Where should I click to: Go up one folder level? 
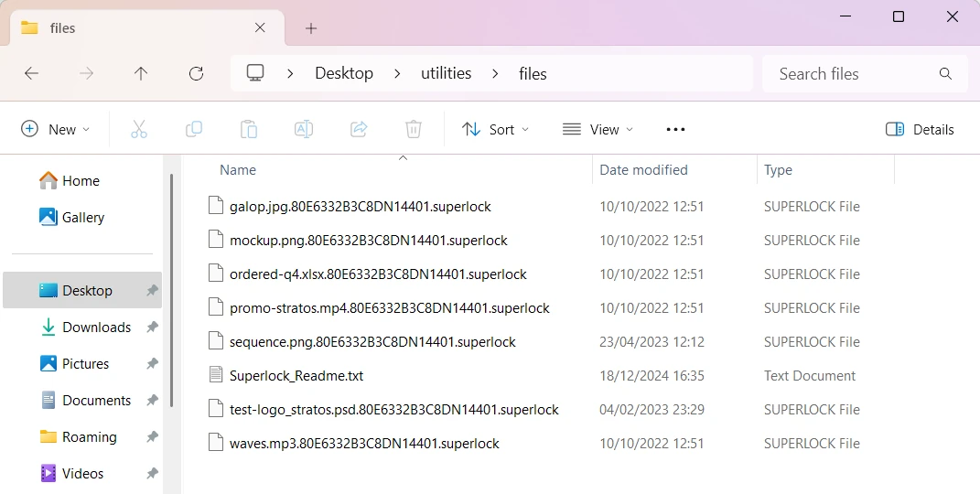pyautogui.click(x=141, y=74)
